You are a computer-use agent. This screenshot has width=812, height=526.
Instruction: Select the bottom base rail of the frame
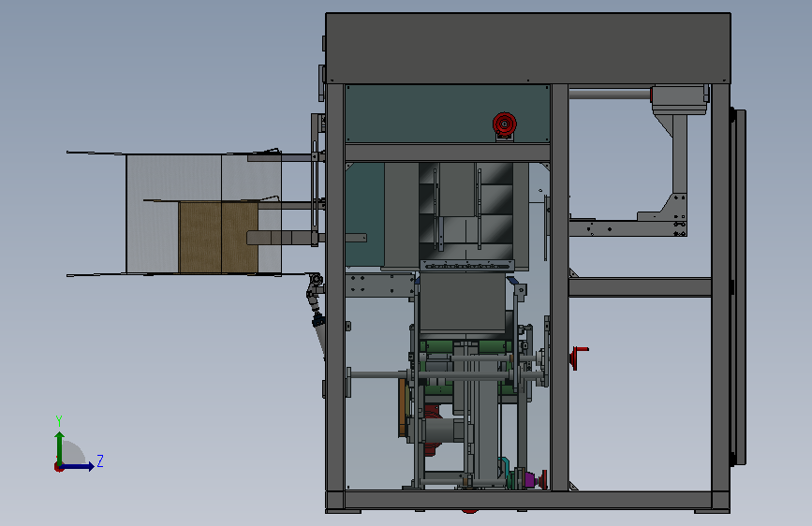(527, 500)
